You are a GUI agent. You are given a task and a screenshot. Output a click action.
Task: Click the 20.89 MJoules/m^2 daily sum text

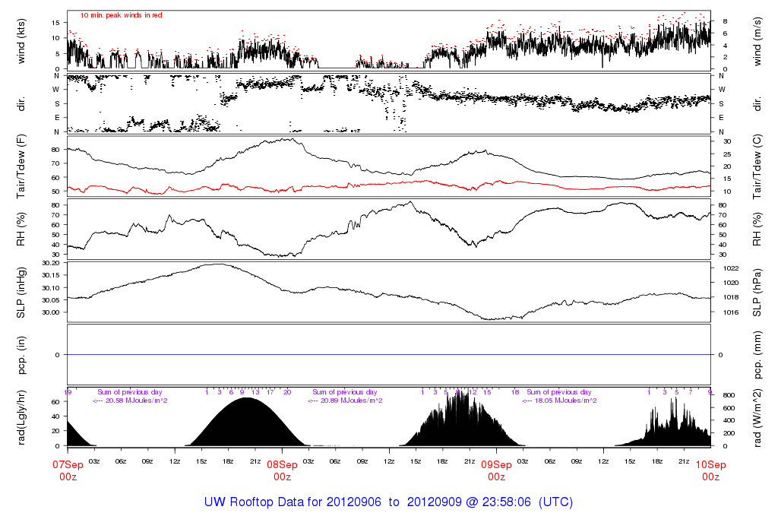(345, 401)
